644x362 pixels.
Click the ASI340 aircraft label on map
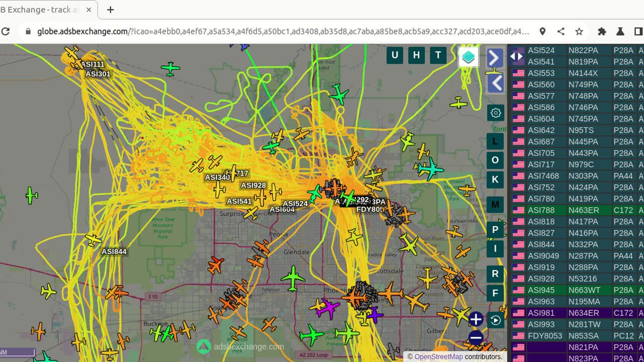[217, 177]
